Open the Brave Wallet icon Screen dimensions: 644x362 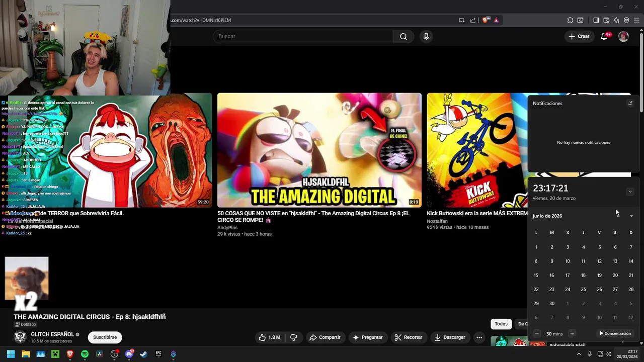click(x=606, y=20)
